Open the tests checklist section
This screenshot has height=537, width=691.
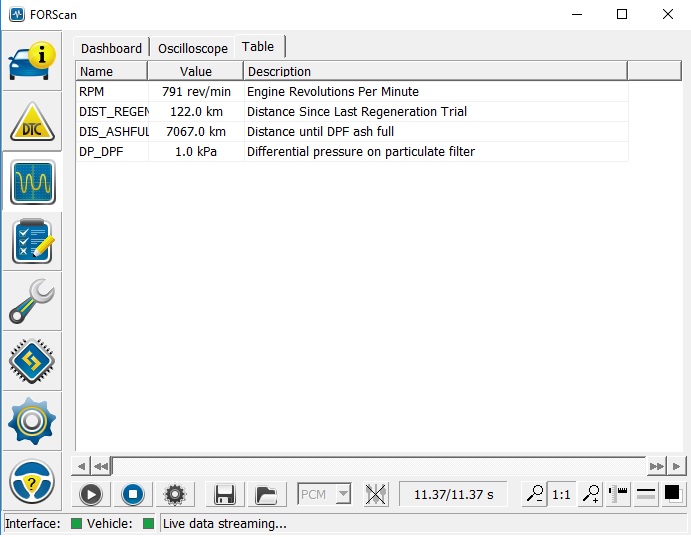[32, 242]
